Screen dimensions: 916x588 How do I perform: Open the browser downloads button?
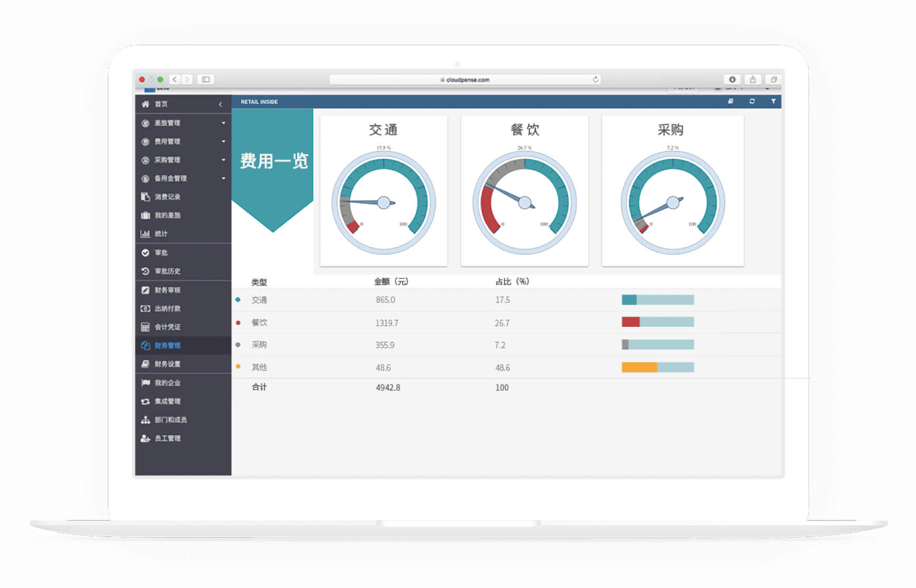pyautogui.click(x=732, y=80)
